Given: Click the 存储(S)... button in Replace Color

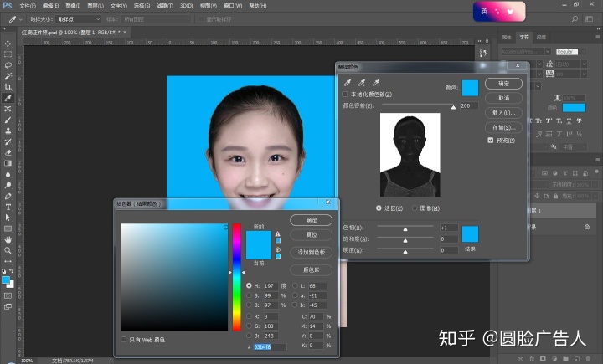Looking at the screenshot, I should [503, 126].
